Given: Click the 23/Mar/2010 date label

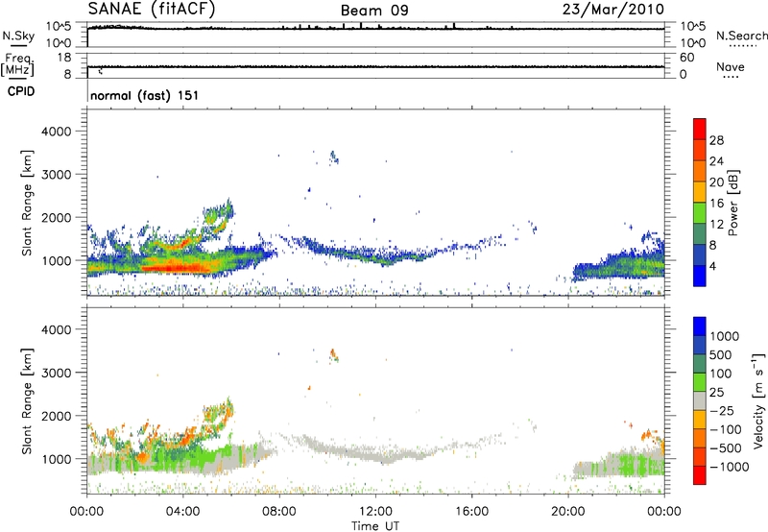Looking at the screenshot, I should (x=613, y=10).
